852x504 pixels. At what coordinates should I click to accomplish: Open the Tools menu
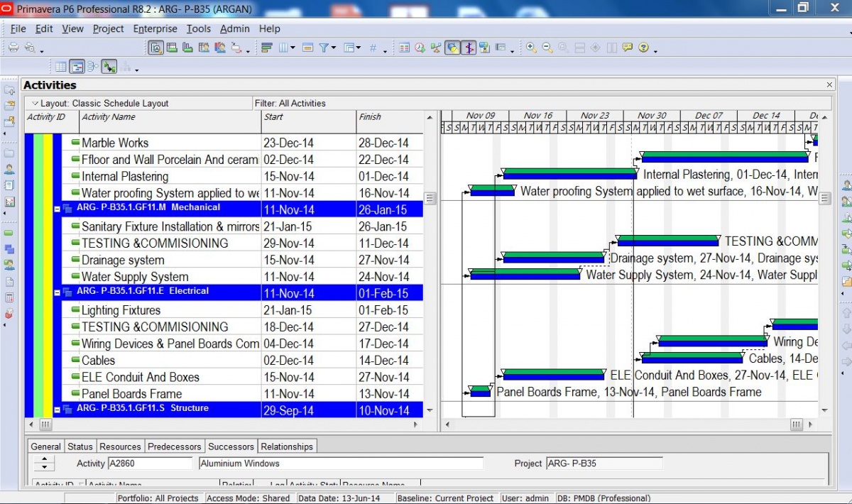click(x=199, y=28)
